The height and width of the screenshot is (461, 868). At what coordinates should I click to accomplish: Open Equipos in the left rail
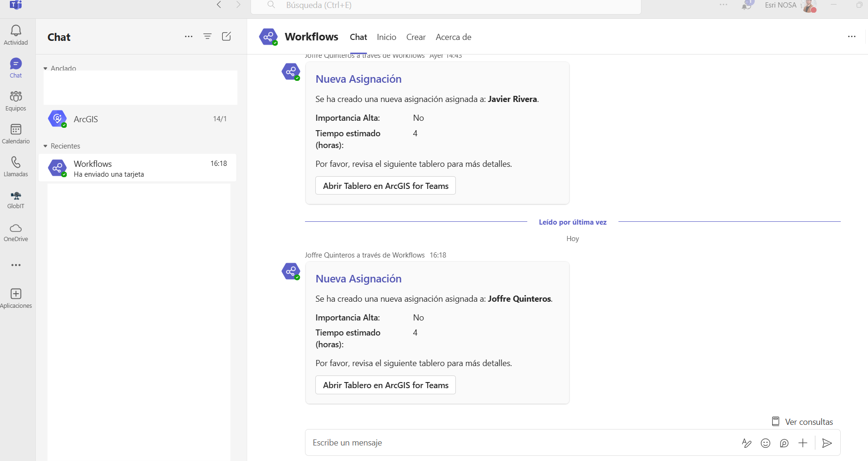(x=16, y=101)
